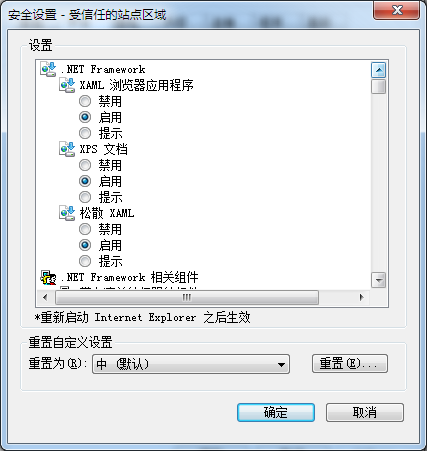Select 提示 under XPS 文档
Screen dimensions: 427x451
click(85, 197)
